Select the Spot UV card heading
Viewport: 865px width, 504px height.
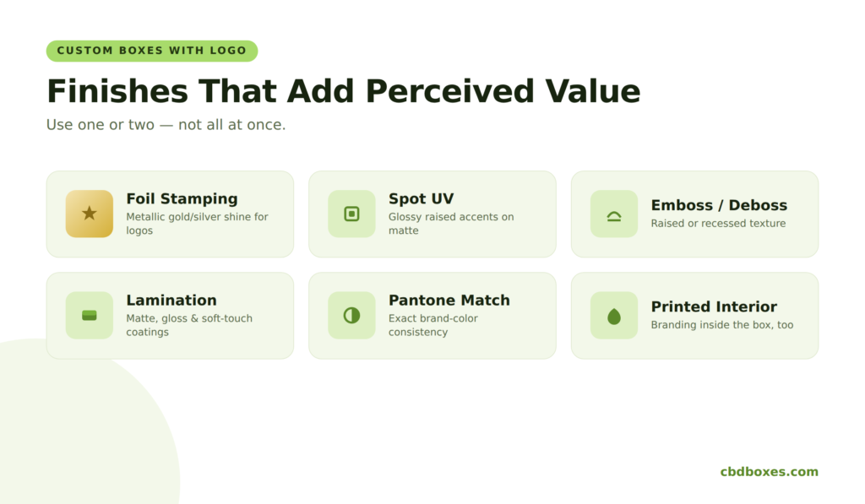click(421, 198)
